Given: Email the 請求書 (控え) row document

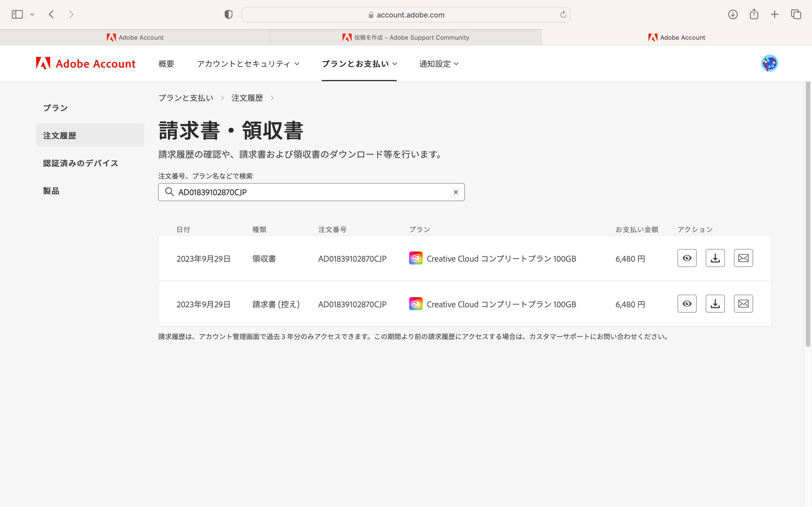Looking at the screenshot, I should [x=743, y=303].
